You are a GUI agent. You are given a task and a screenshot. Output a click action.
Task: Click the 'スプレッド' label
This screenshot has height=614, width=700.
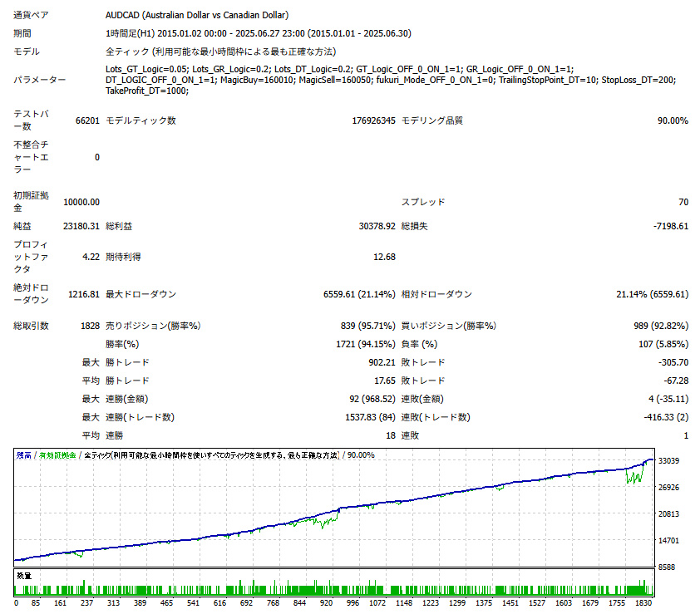click(423, 202)
